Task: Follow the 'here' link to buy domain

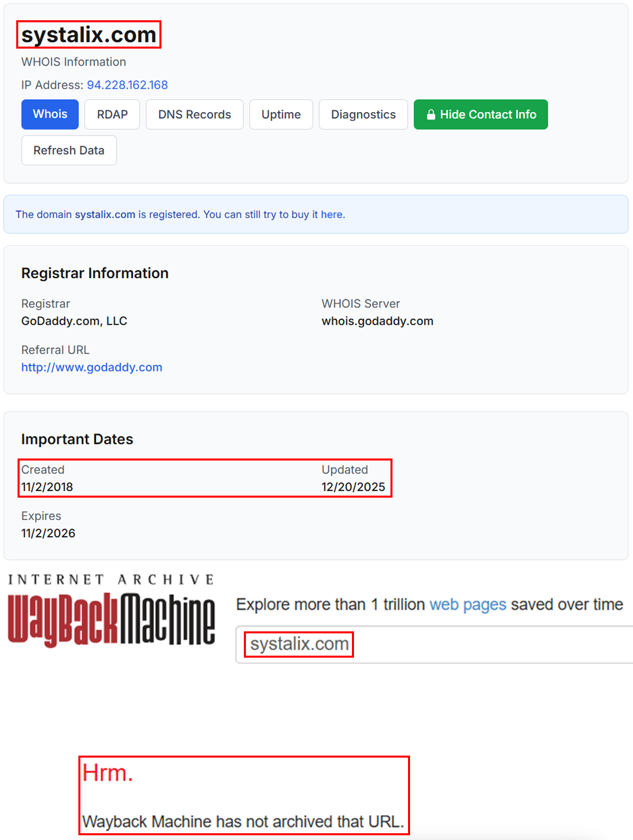Action: [x=331, y=215]
